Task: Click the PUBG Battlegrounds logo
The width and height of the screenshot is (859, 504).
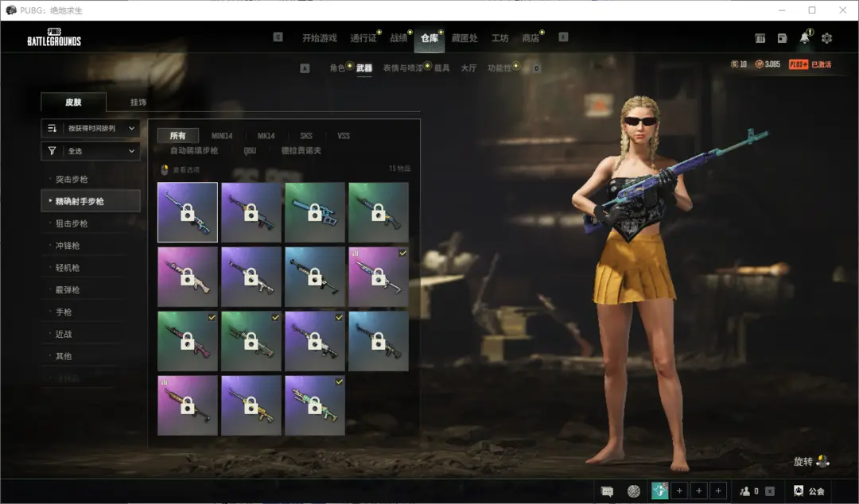Action: pos(53,38)
